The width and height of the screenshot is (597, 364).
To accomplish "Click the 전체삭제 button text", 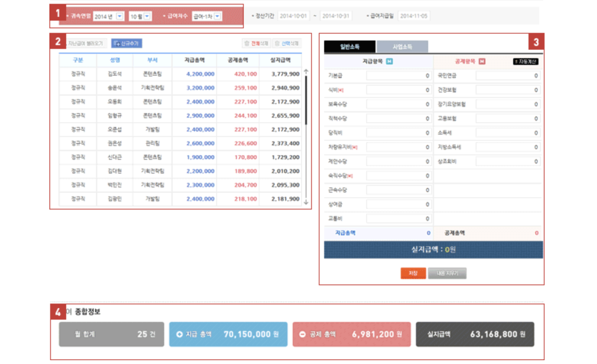I will tap(259, 43).
